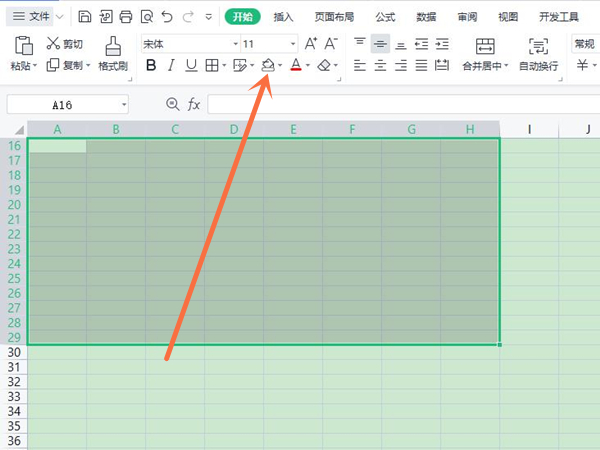Screen dimensions: 600x450
Task: Expand the 粘贴 dropdown arrow
Action: (35, 66)
